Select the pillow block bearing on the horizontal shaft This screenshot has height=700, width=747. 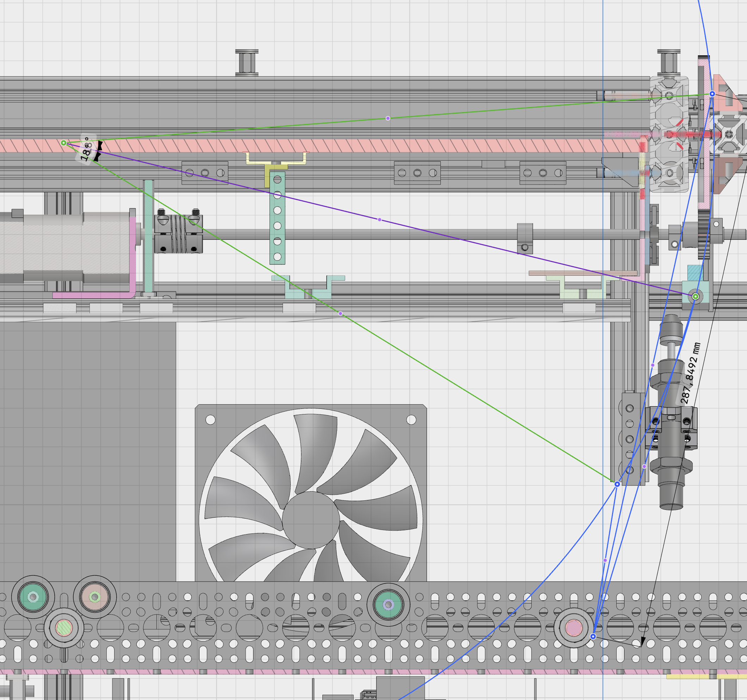525,238
